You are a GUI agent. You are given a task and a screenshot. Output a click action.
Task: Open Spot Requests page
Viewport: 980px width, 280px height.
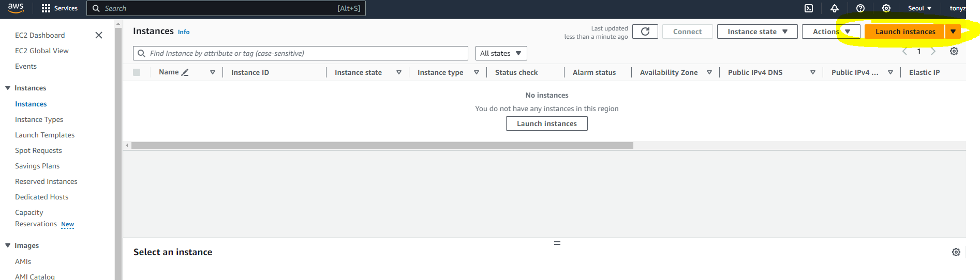coord(38,150)
